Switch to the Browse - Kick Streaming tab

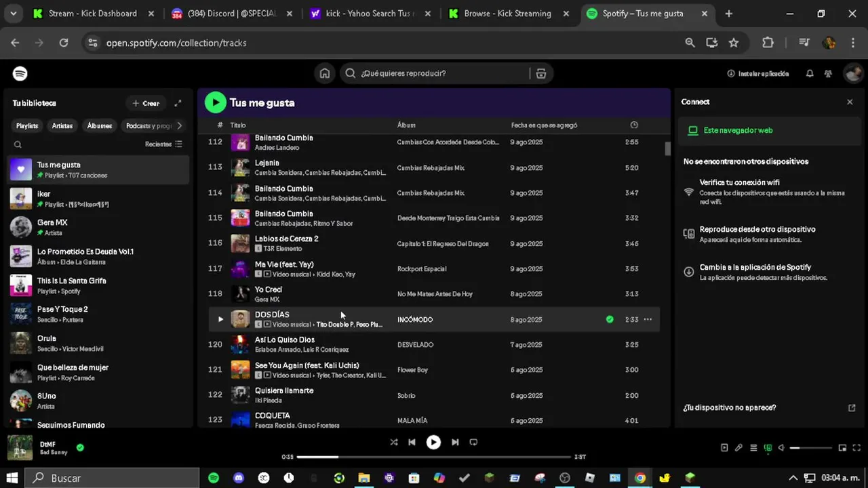pyautogui.click(x=507, y=14)
